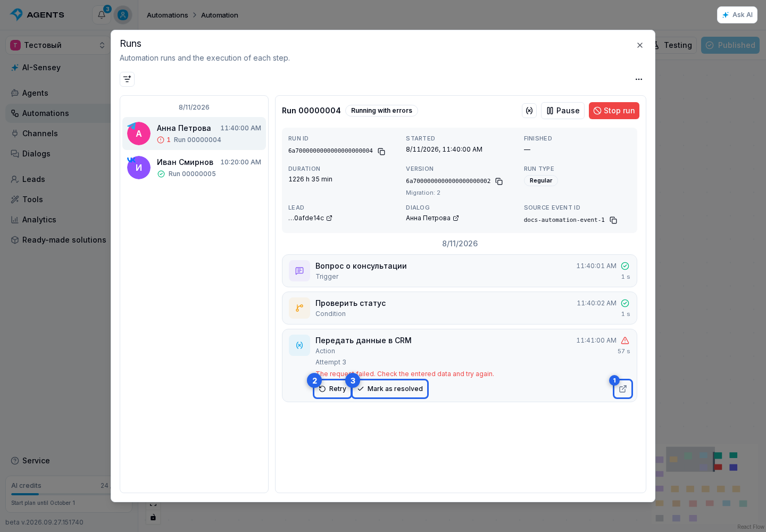Copy the Run ID value
This screenshot has height=532, width=766.
point(381,152)
